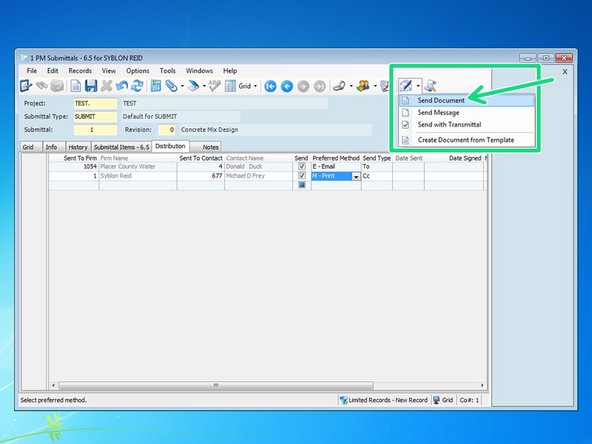
Task: Expand the send document dropdown arrow
Action: click(x=418, y=86)
